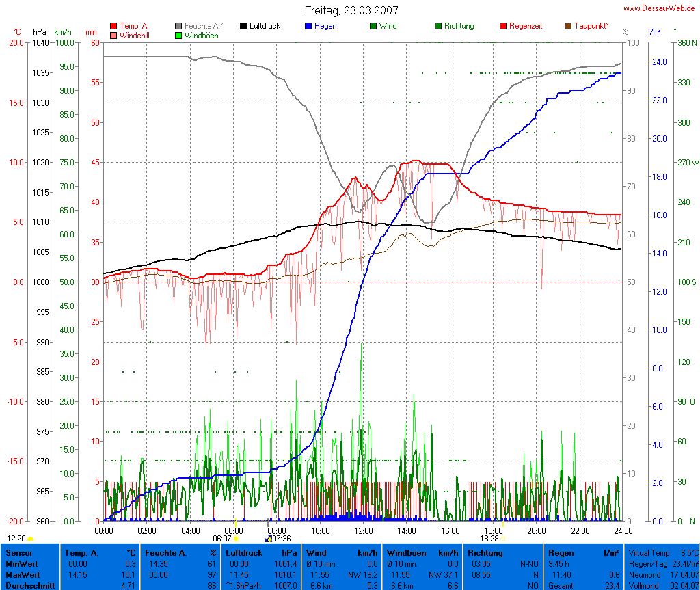This screenshot has height=590, width=700.
Task: Click the sunrise marker at 06:07
Action: tap(236, 539)
